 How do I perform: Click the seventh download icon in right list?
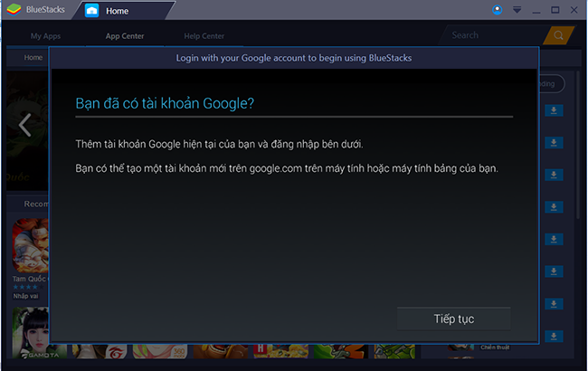(554, 304)
